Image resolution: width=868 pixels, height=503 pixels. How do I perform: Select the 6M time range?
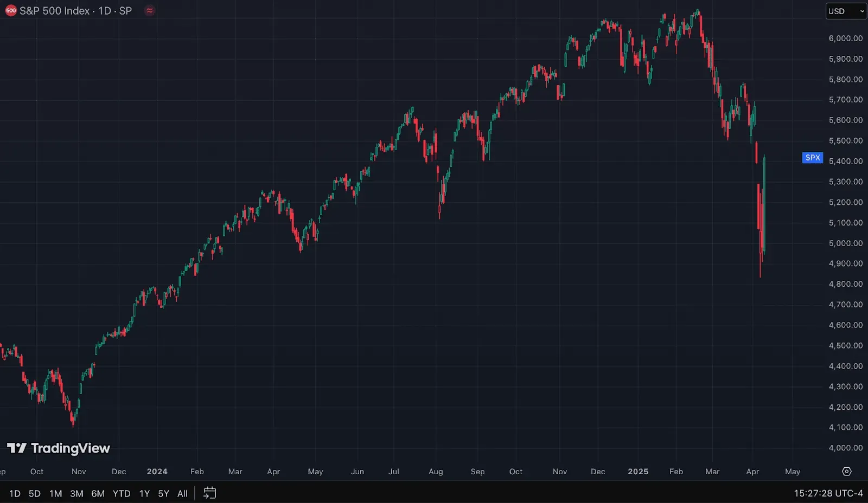(x=98, y=493)
